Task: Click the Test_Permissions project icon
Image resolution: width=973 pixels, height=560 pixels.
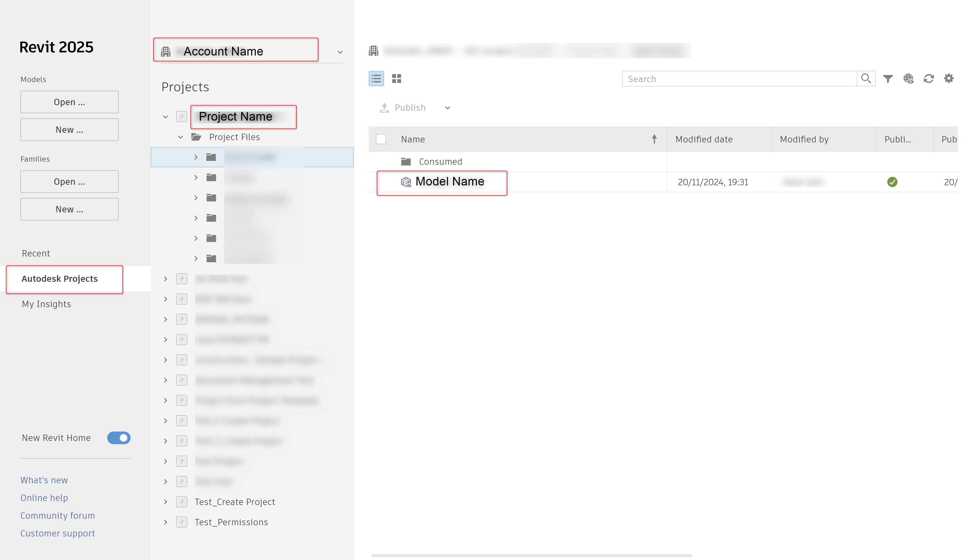Action: point(181,522)
